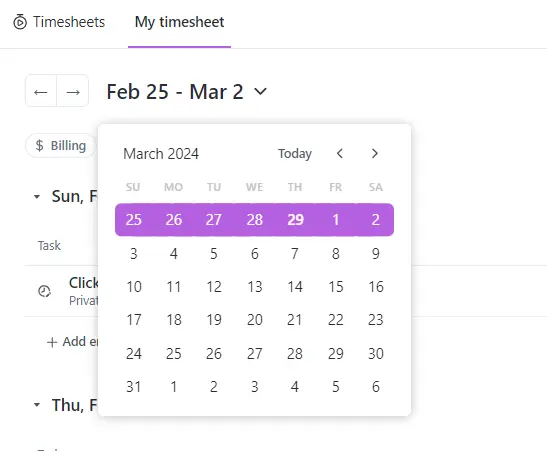
Task: Pick March 7 in the calendar
Action: (x=295, y=254)
